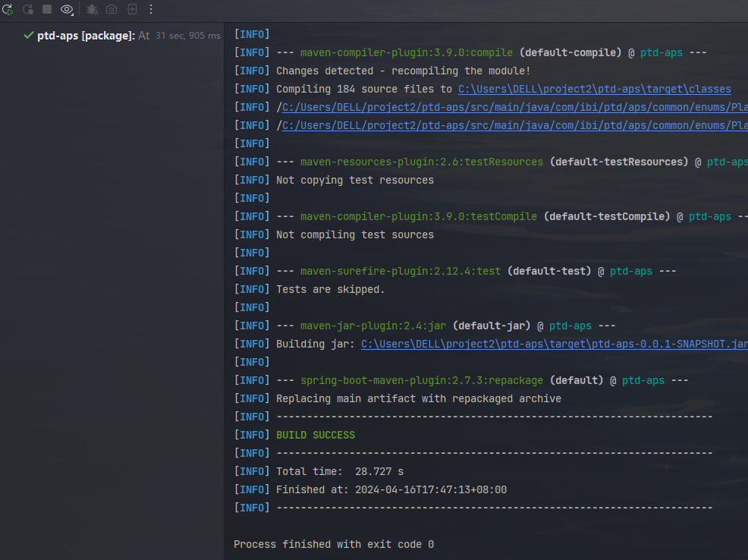
Task: Toggle the eye view options icon
Action: pyautogui.click(x=67, y=9)
